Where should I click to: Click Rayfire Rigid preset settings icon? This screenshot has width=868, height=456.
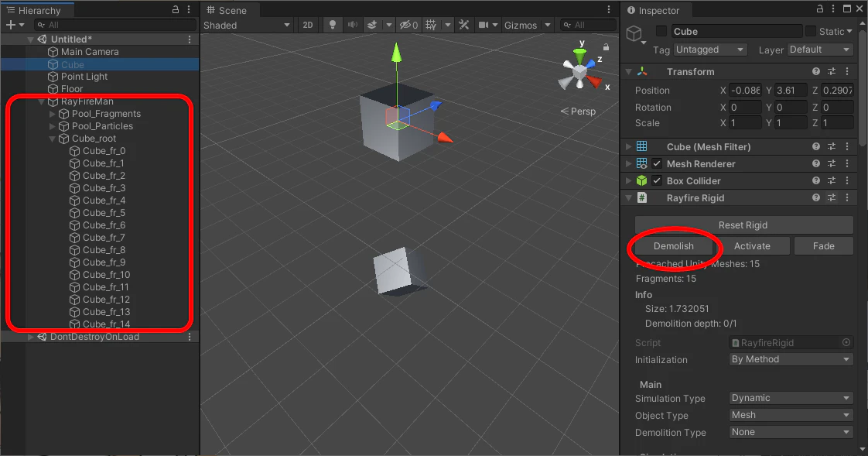point(832,197)
